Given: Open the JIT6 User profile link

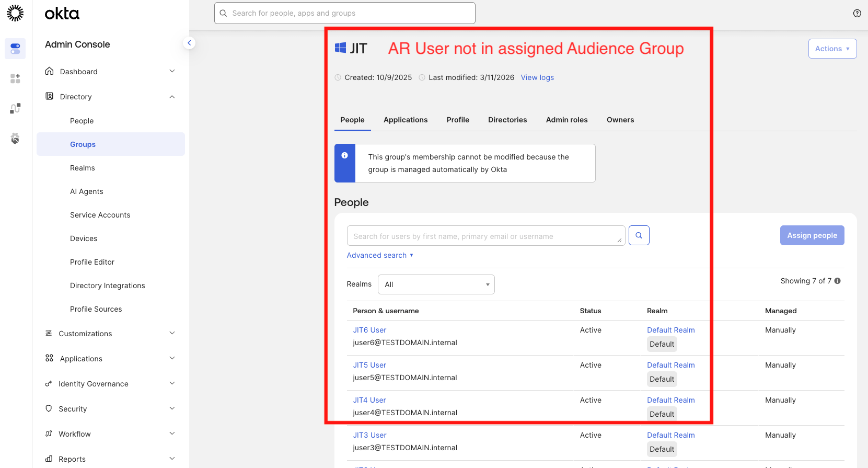Looking at the screenshot, I should [x=369, y=330].
